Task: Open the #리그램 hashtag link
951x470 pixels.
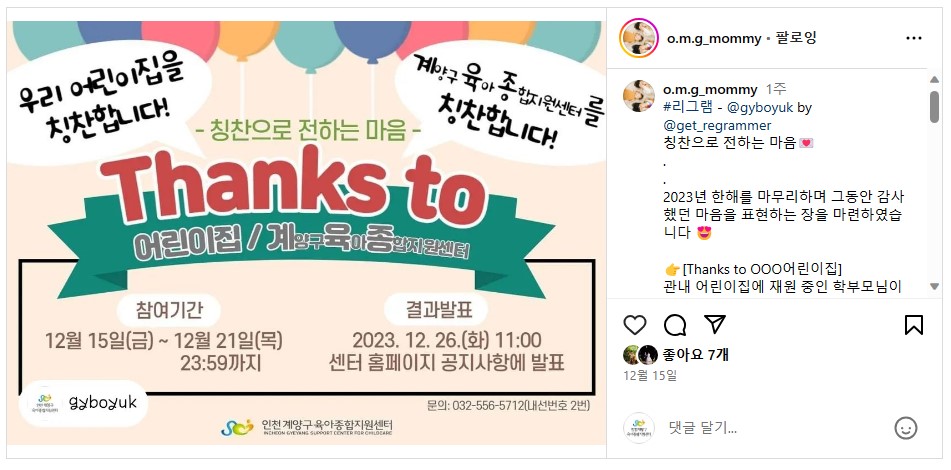Action: coord(688,107)
